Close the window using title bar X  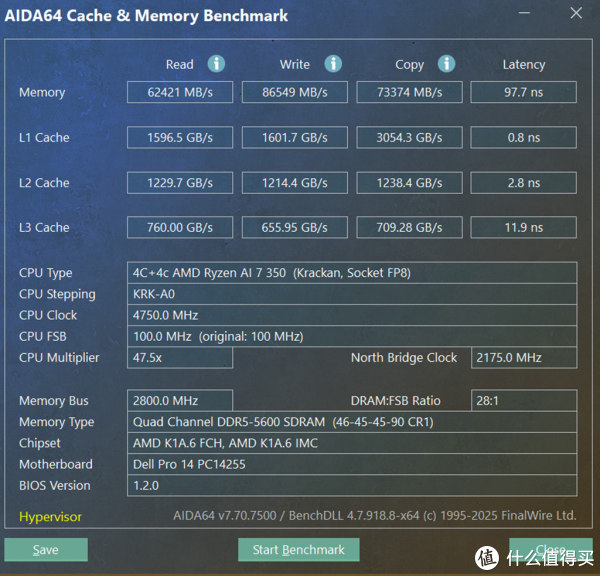tap(577, 14)
